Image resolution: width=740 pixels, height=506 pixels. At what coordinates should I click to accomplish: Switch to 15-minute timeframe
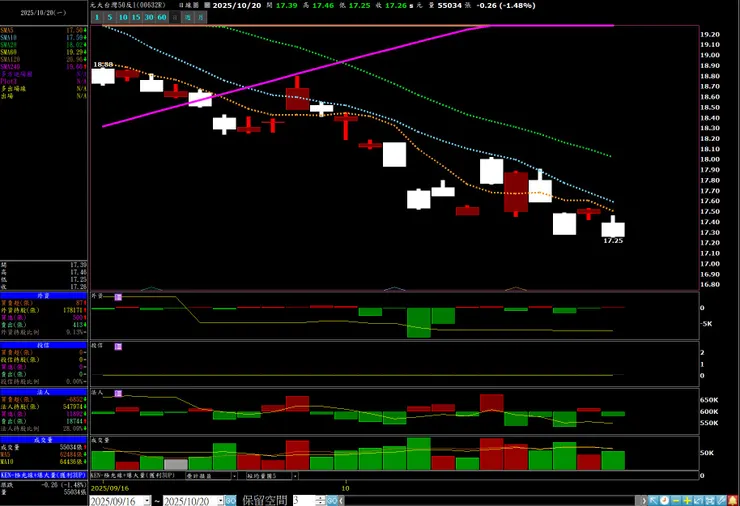[x=136, y=17]
